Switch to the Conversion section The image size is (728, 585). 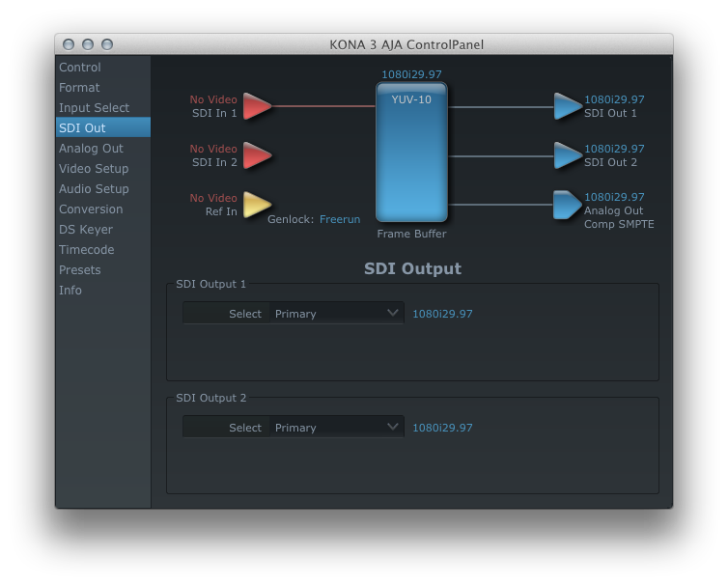[103, 209]
